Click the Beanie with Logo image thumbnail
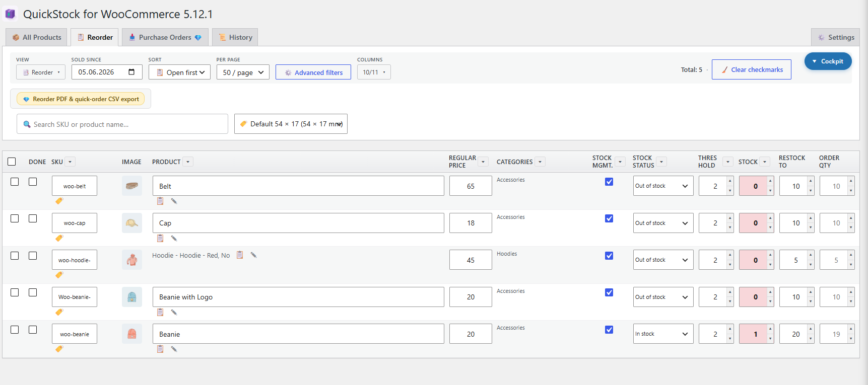This screenshot has height=385, width=868. [132, 297]
